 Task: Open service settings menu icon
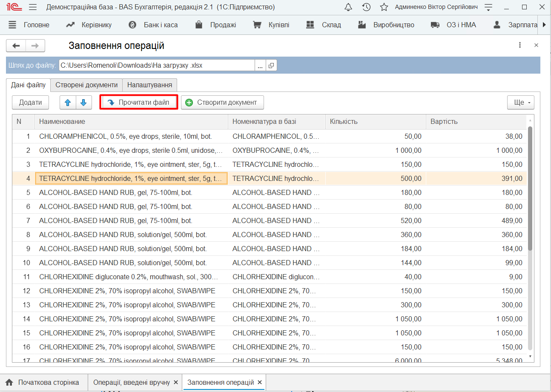(488, 7)
